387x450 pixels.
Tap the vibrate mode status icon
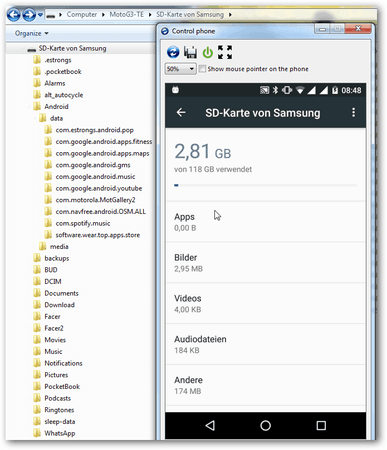[287, 90]
